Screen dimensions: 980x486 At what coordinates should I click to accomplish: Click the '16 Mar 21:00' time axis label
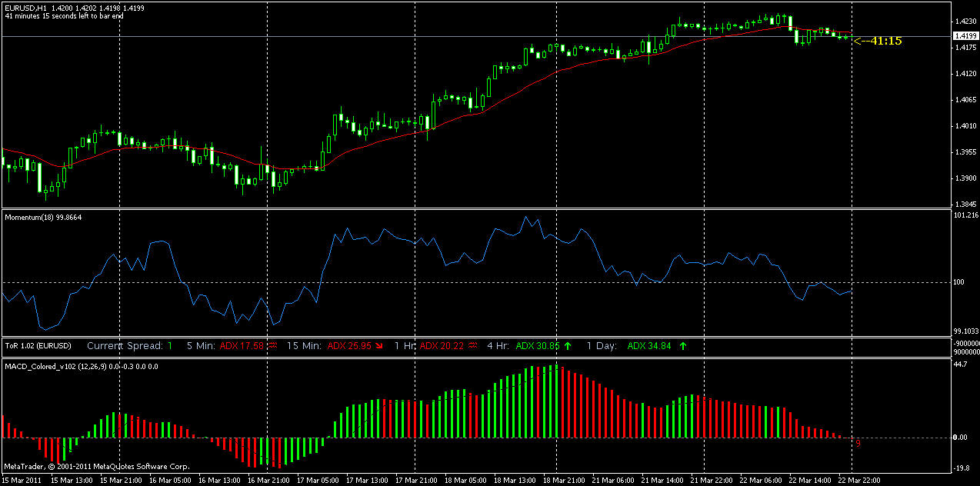pyautogui.click(x=268, y=481)
